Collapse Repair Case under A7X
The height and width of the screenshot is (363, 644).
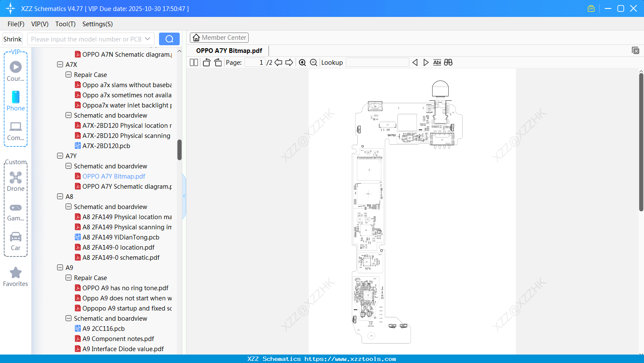[x=69, y=75]
